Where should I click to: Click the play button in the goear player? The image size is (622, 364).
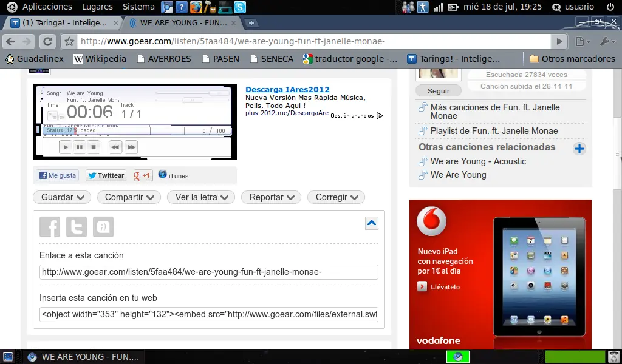(x=66, y=147)
